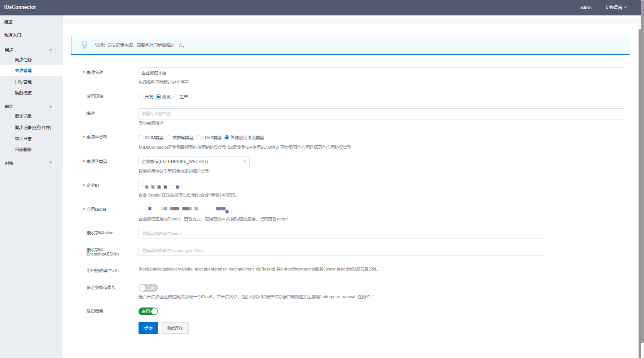
Task: Open the 来源子类型 dropdown
Action: (x=194, y=161)
